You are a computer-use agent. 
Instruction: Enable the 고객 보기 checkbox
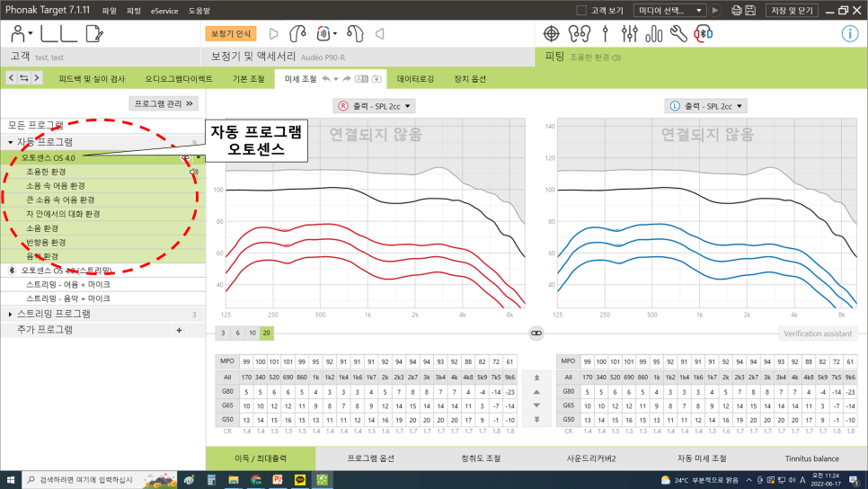coord(581,10)
